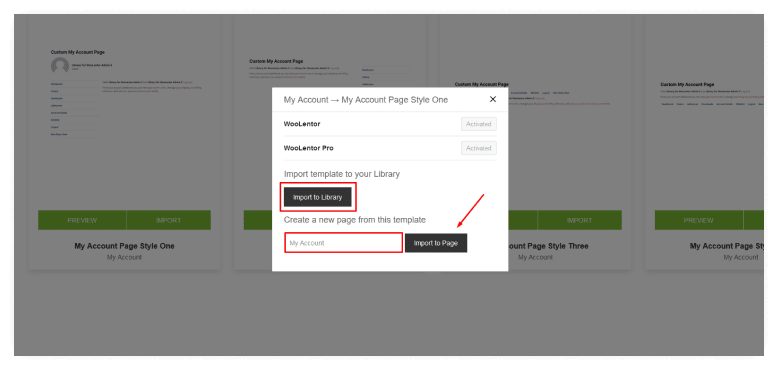Viewport: 778px width, 370px height.
Task: Click My Account label under Style One
Action: coord(125,257)
